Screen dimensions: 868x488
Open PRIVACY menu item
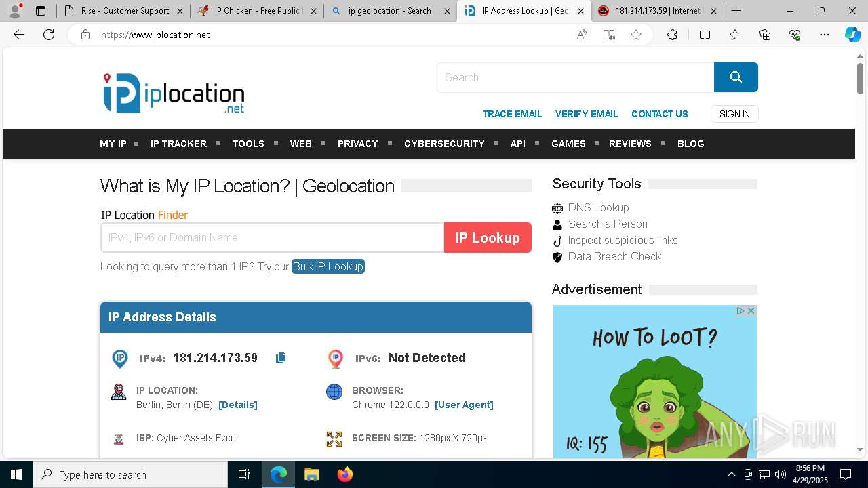(358, 144)
